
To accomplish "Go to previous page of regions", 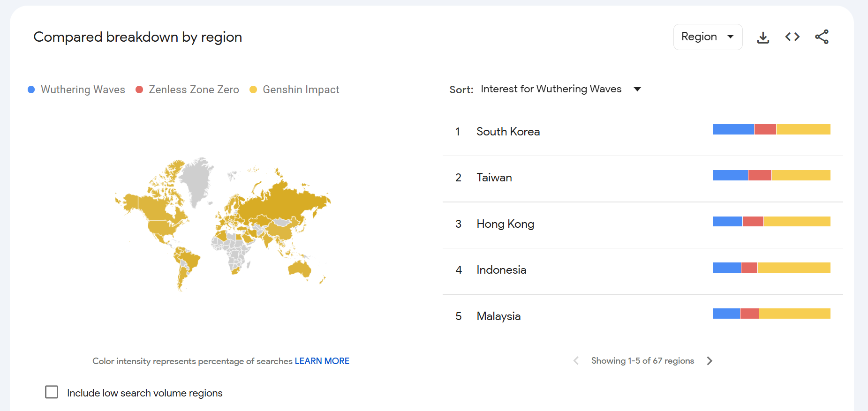I will [x=576, y=361].
